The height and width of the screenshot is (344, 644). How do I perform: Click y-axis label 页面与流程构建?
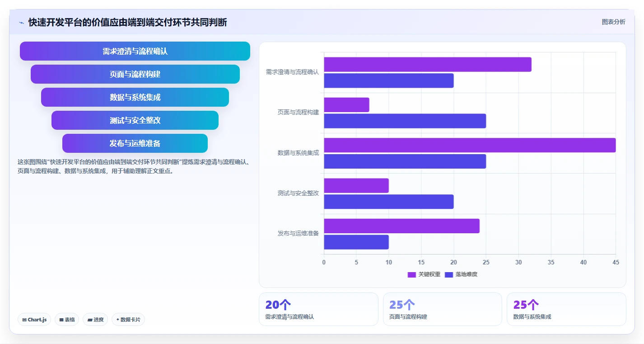[x=298, y=112]
